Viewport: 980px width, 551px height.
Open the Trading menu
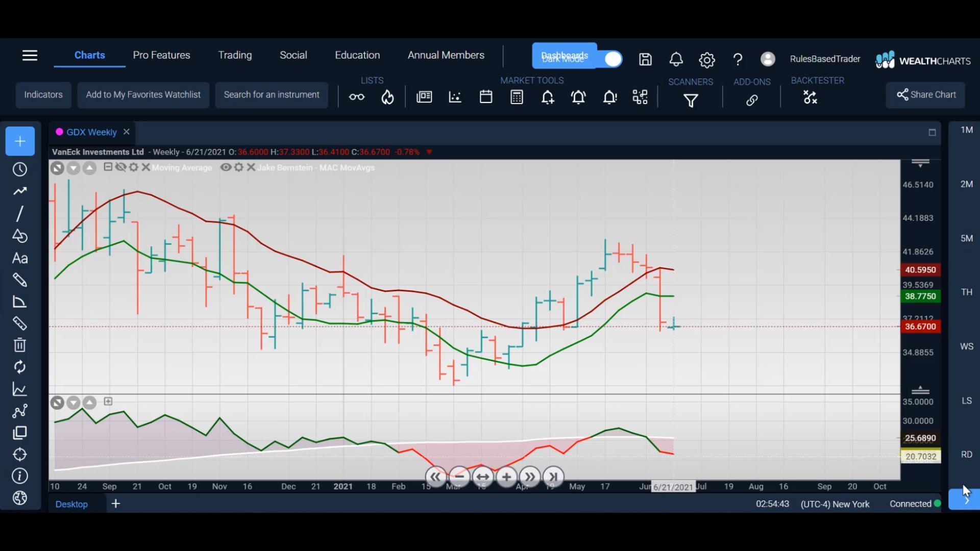click(x=235, y=55)
